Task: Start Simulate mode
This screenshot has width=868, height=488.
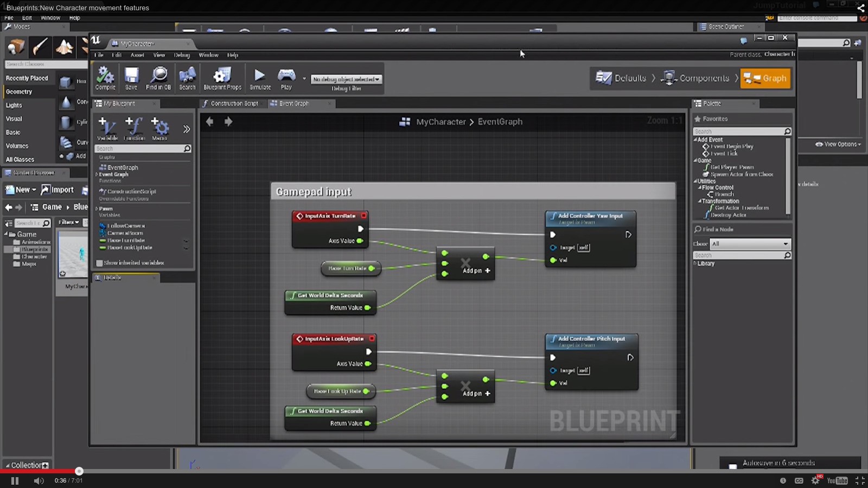Action: (x=260, y=79)
